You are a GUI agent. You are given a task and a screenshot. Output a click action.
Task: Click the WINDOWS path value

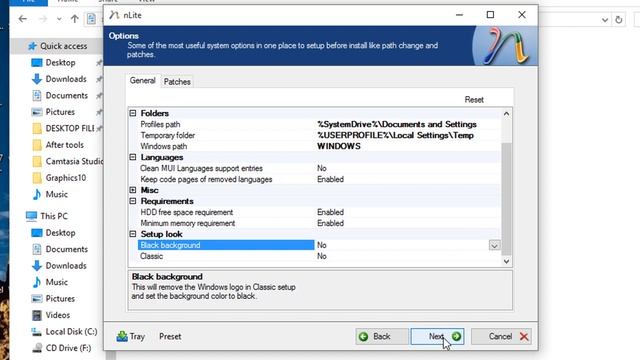339,146
